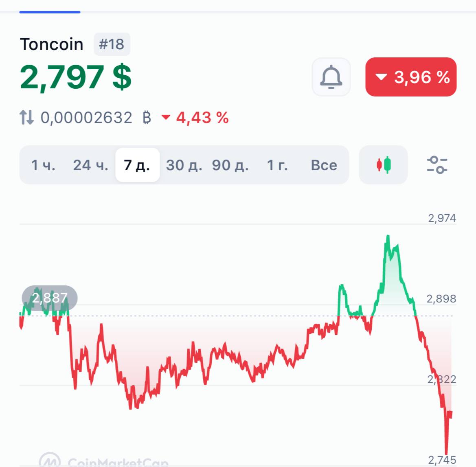Tap the 2,887 price marker label
Screen dimensions: 476x467
click(x=50, y=298)
